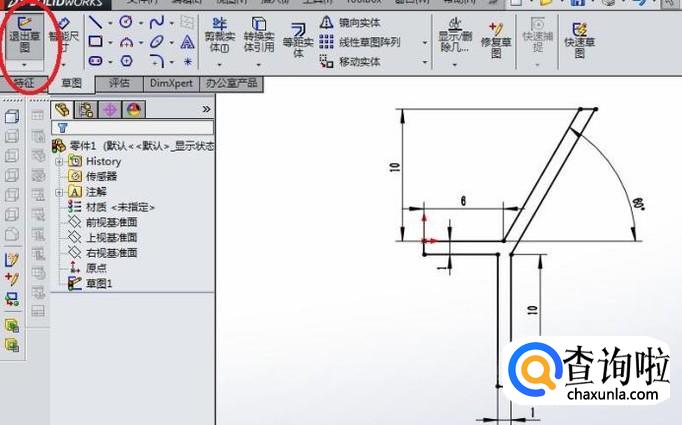The width and height of the screenshot is (682, 425).
Task: Click 线性草图阵列 Linear Sketch Pattern
Action: point(360,42)
